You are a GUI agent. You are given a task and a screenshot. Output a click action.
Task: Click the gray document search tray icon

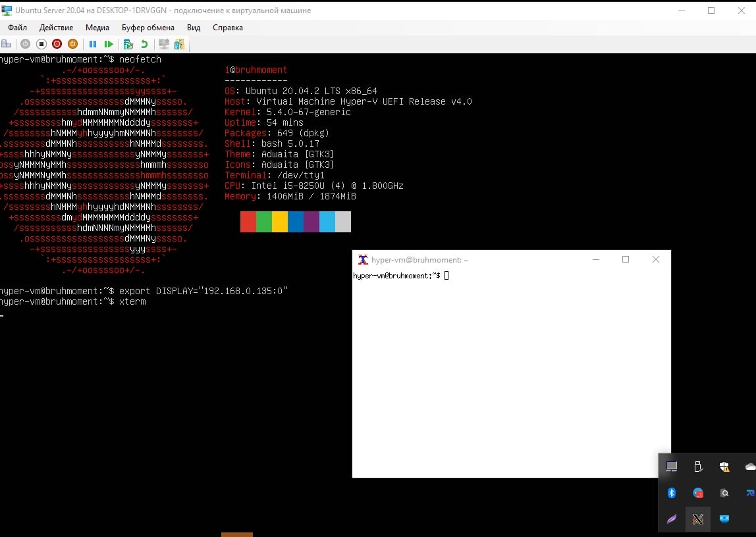click(724, 493)
